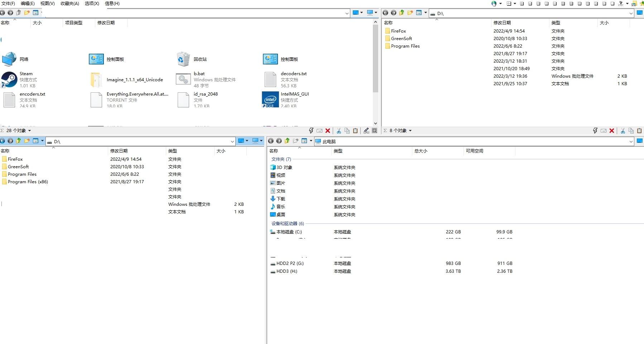
Task: Open the 选项(X) menu
Action: [92, 4]
